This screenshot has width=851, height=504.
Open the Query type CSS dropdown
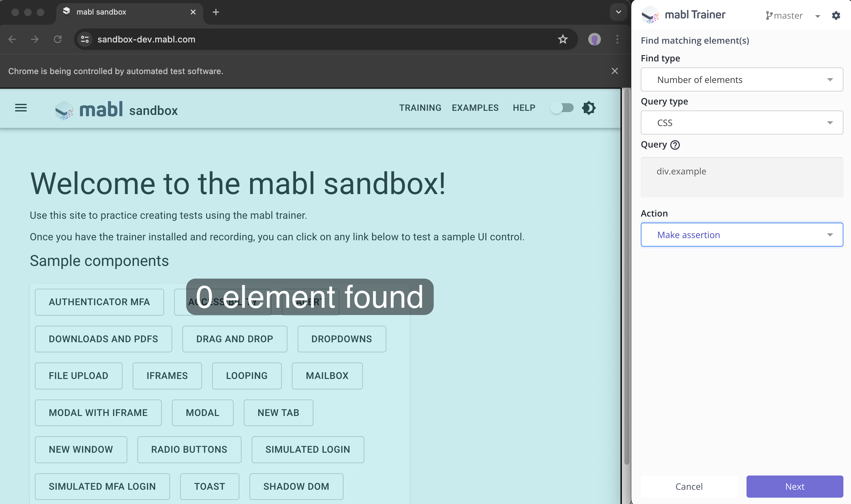(x=741, y=123)
